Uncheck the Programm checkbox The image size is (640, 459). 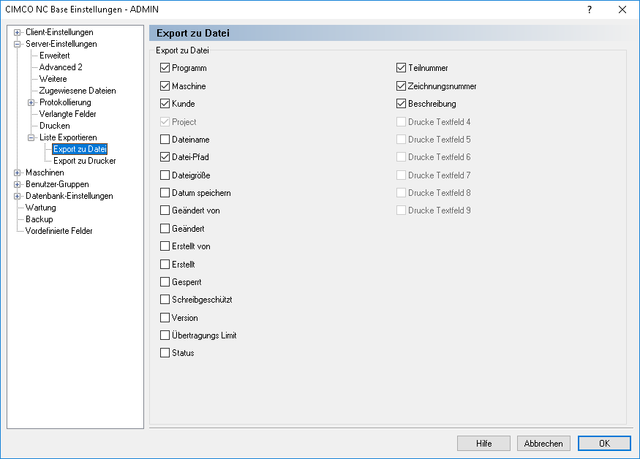click(x=165, y=68)
